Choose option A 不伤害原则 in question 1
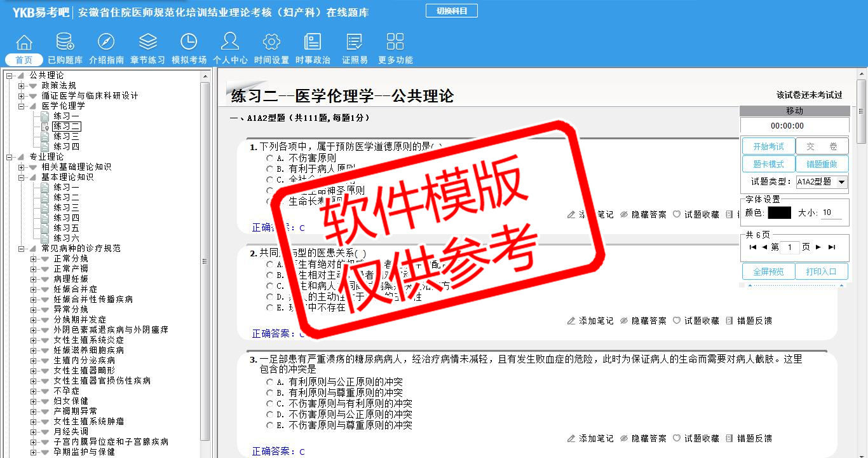The width and height of the screenshot is (868, 458). click(x=270, y=158)
